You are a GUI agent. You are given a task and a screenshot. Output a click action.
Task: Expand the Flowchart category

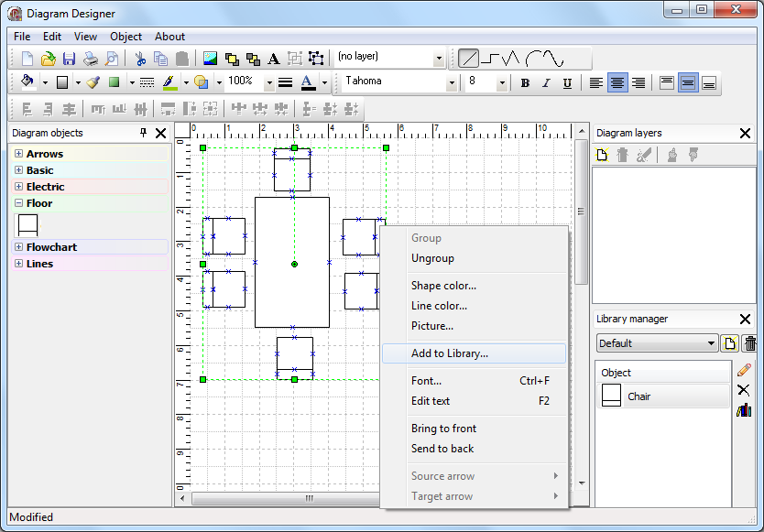click(x=18, y=247)
